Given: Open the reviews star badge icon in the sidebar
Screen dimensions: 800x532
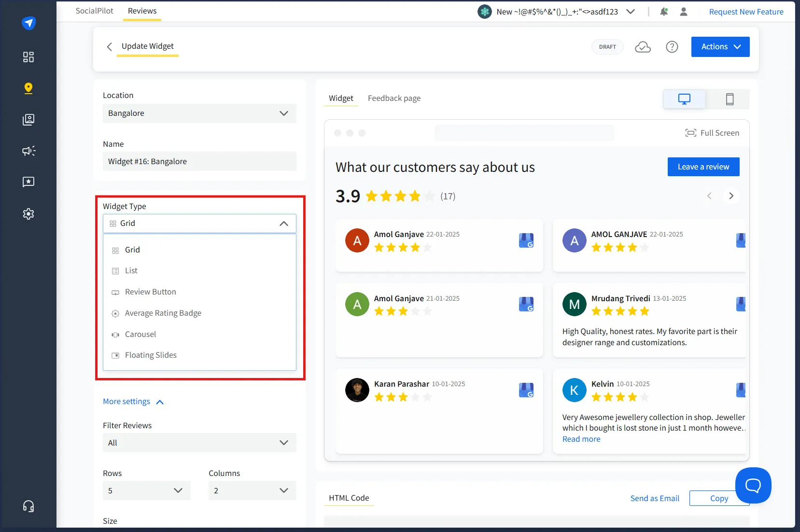Looking at the screenshot, I should coord(28,182).
